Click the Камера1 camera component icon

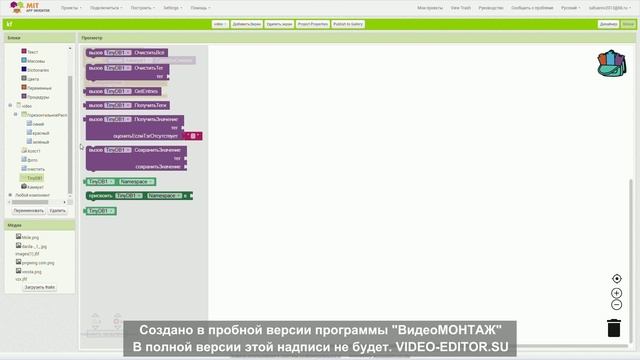click(24, 186)
